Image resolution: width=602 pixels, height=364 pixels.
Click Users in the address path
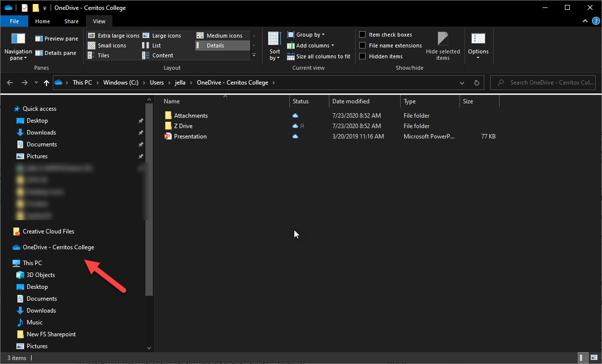(157, 83)
